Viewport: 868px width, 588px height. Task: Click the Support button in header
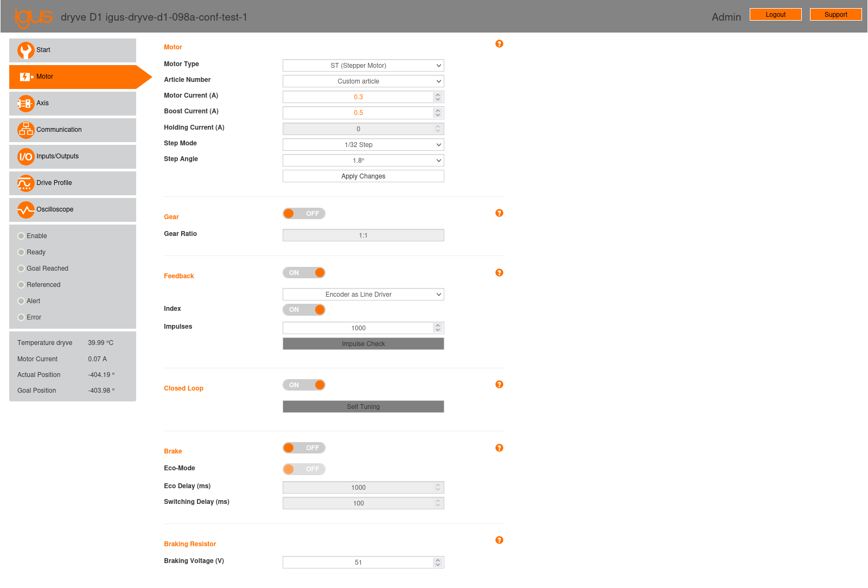[x=835, y=15]
